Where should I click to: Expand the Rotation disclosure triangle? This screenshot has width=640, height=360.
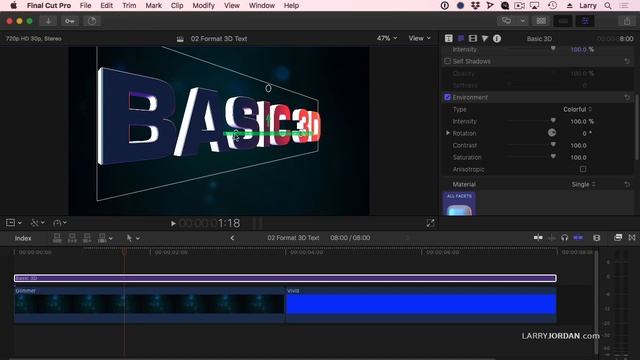(448, 133)
